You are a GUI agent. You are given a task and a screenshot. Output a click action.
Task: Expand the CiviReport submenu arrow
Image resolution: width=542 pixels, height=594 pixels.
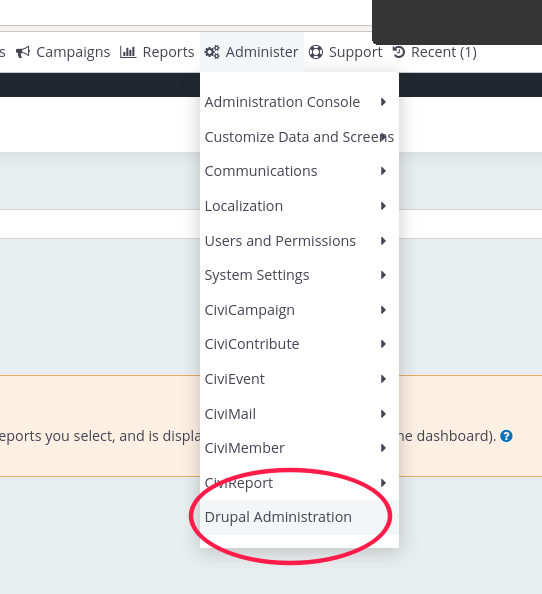(383, 483)
